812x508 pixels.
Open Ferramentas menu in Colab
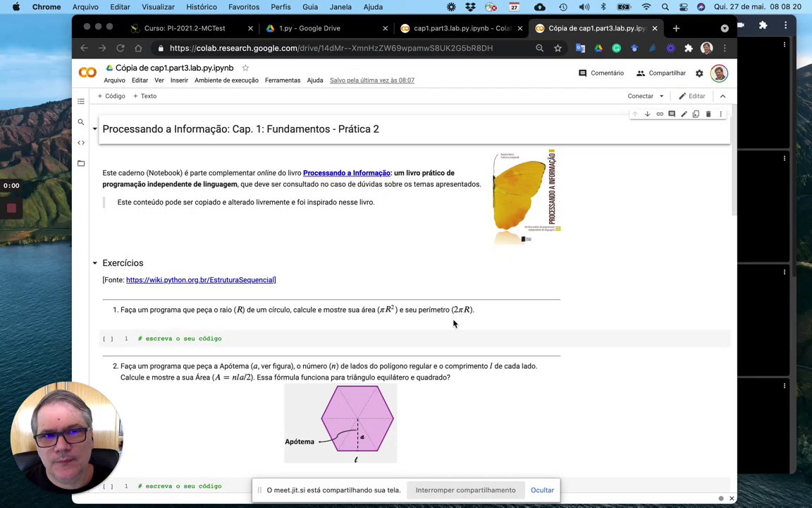pos(283,80)
